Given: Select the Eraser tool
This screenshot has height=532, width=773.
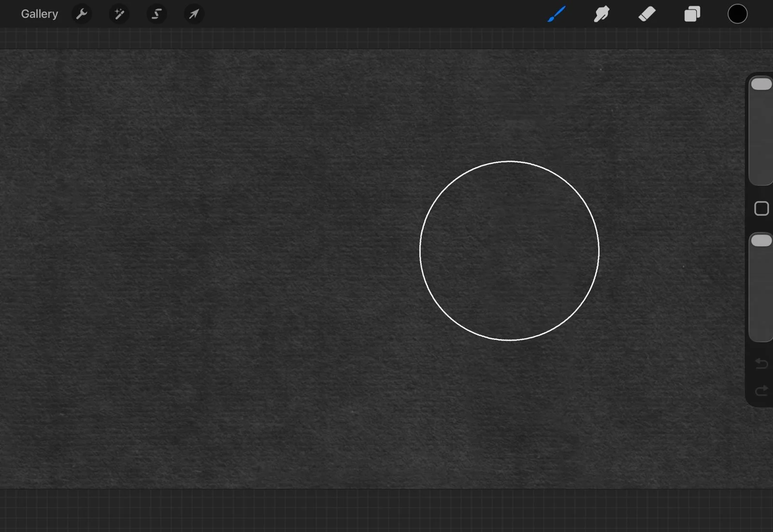Looking at the screenshot, I should [x=647, y=14].
